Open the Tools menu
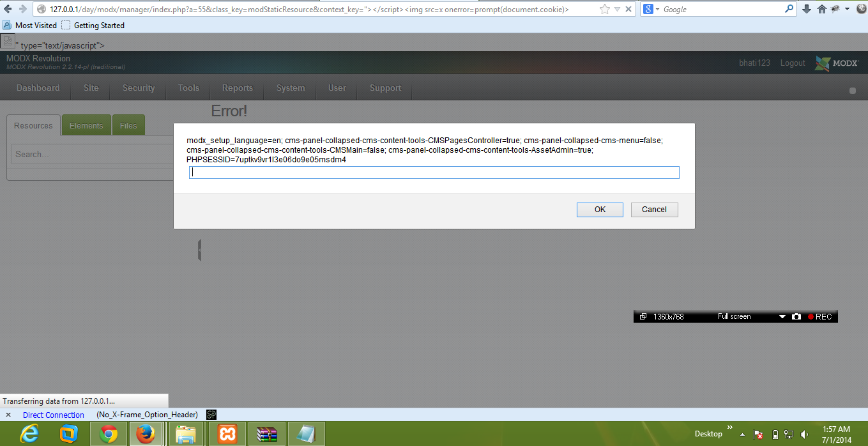The image size is (868, 446). 189,88
